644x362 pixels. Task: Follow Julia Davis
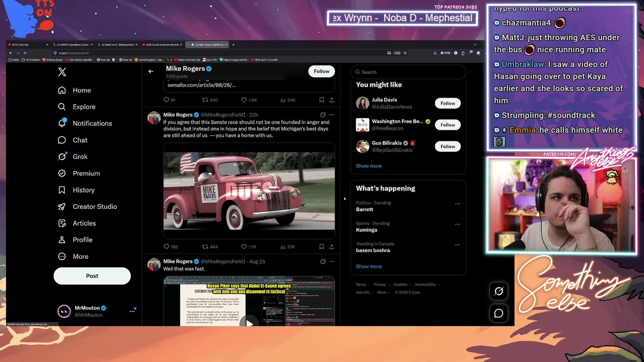coord(448,103)
